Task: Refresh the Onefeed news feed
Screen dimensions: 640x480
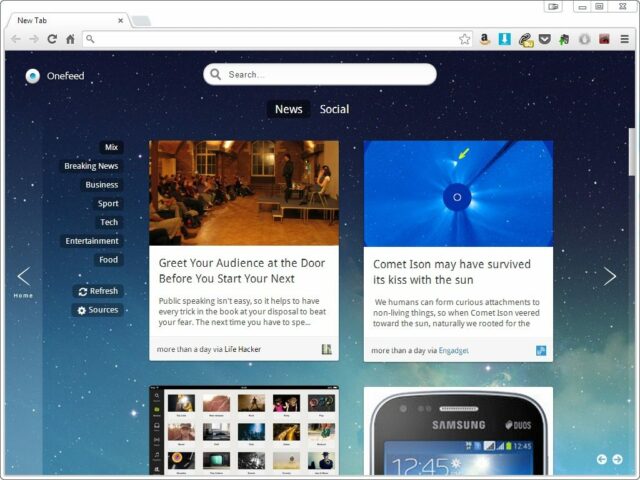Action: click(x=97, y=291)
